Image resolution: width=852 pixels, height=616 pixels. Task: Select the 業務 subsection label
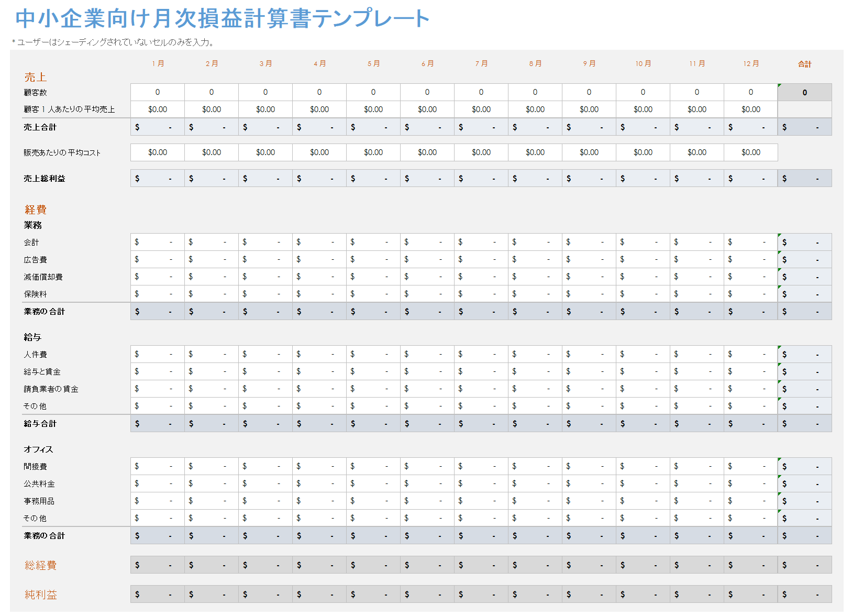(32, 225)
